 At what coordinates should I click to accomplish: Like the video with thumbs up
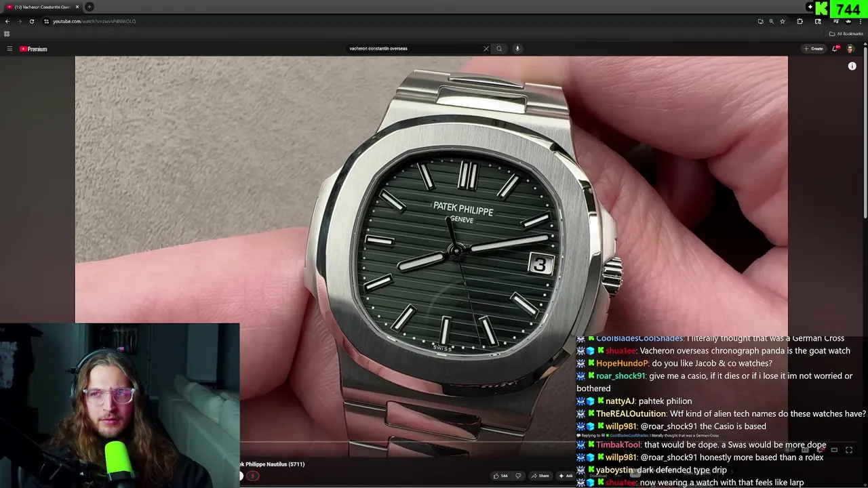point(500,476)
